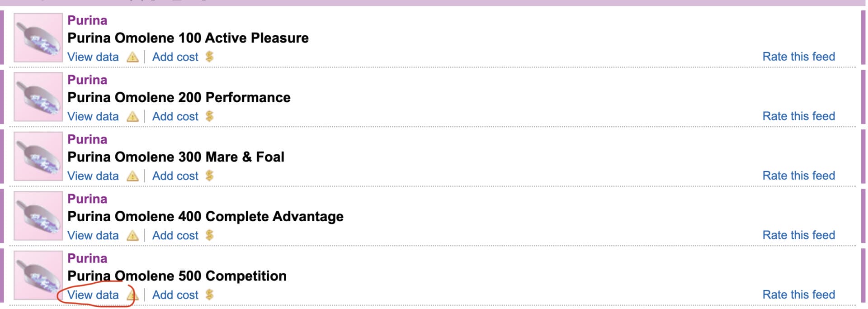This screenshot has height=309, width=868.
Task: Click warning icon for Omolene 300 Mare & Foal
Action: tap(132, 176)
